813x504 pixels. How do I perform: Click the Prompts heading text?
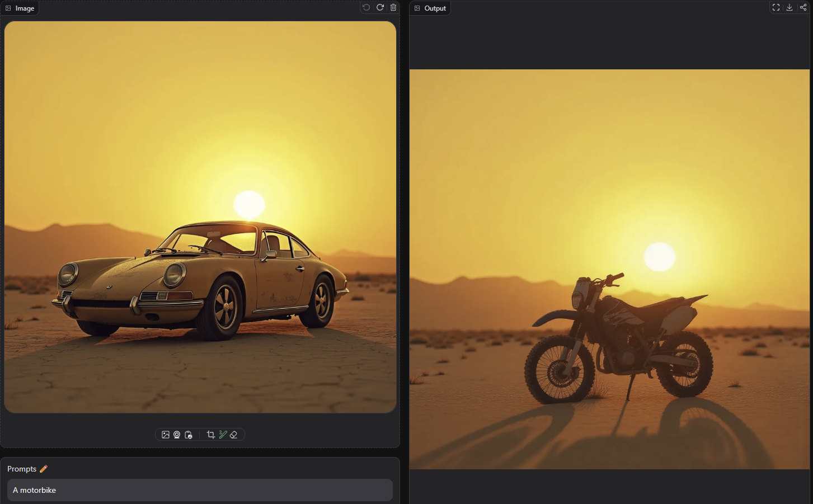pos(22,469)
